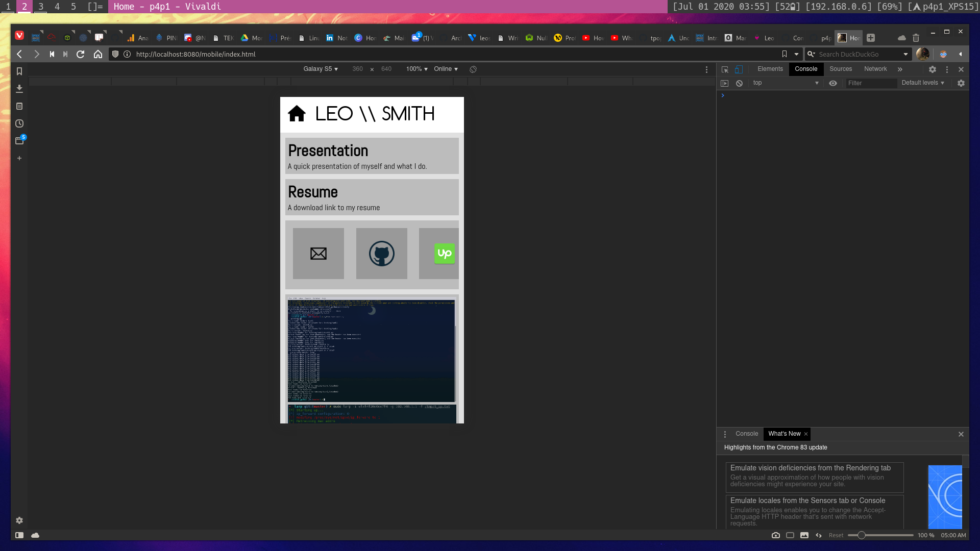Image resolution: width=980 pixels, height=551 pixels.
Task: Click the capture page camera icon
Action: [776, 535]
